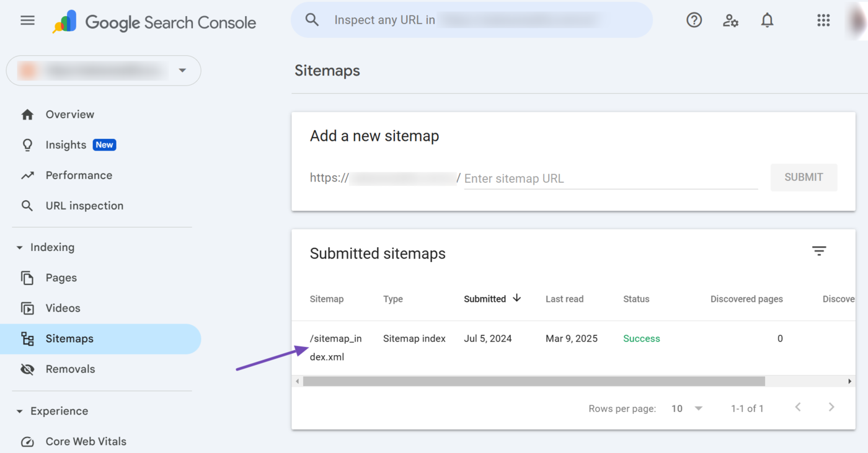Click the sort arrow beside Submitted
This screenshot has height=453, width=868.
516,299
